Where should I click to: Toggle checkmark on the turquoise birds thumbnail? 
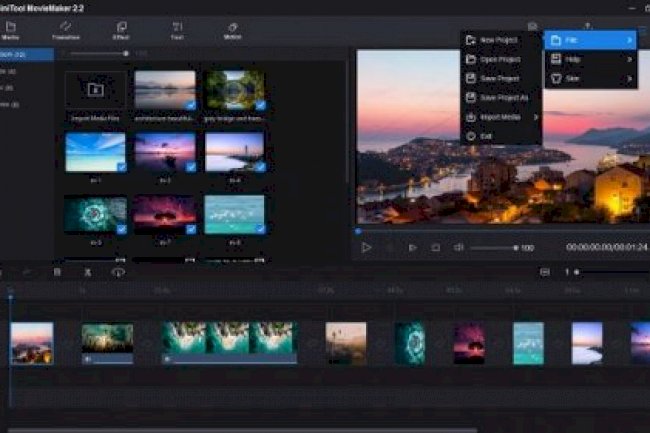(x=260, y=229)
